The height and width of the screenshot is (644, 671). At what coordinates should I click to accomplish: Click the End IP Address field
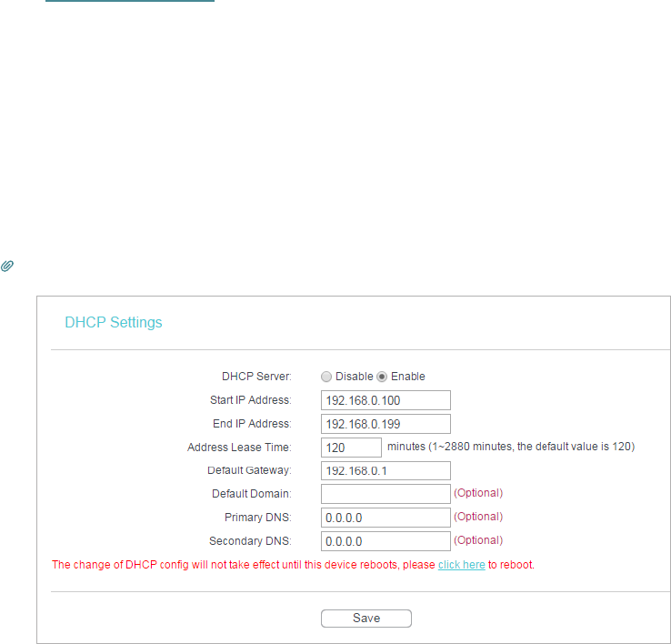386,424
